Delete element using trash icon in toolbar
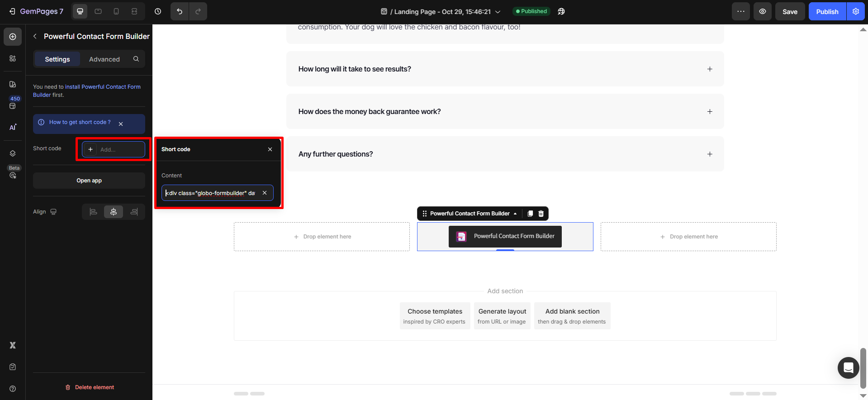This screenshot has height=400, width=868. tap(541, 214)
